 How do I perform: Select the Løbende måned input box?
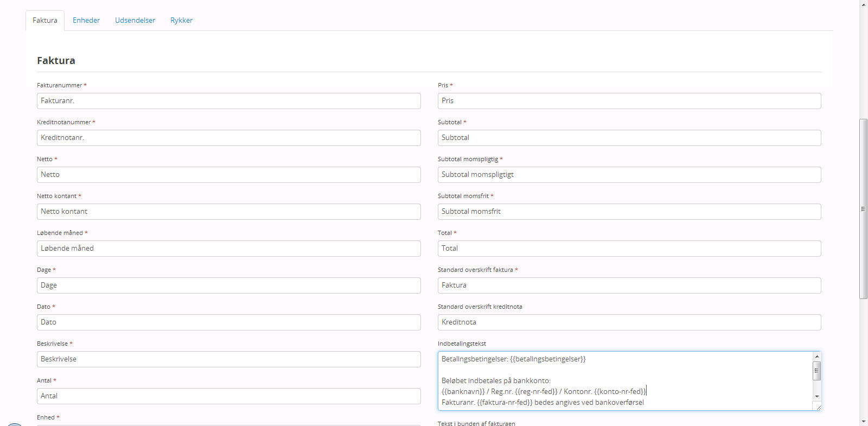[228, 249]
